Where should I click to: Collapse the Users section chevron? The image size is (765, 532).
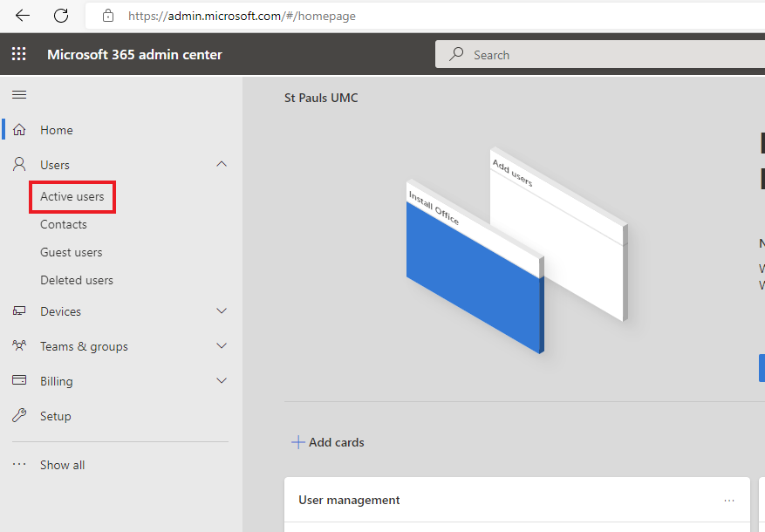tap(222, 165)
